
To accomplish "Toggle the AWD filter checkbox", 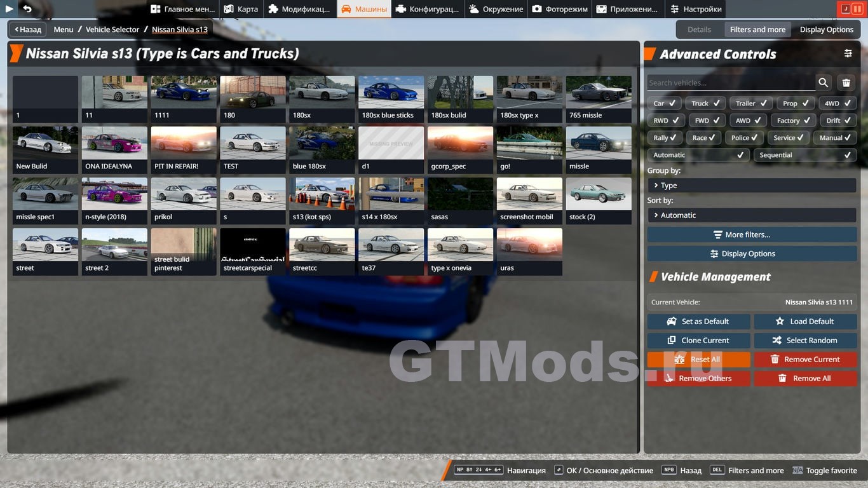I will (749, 120).
